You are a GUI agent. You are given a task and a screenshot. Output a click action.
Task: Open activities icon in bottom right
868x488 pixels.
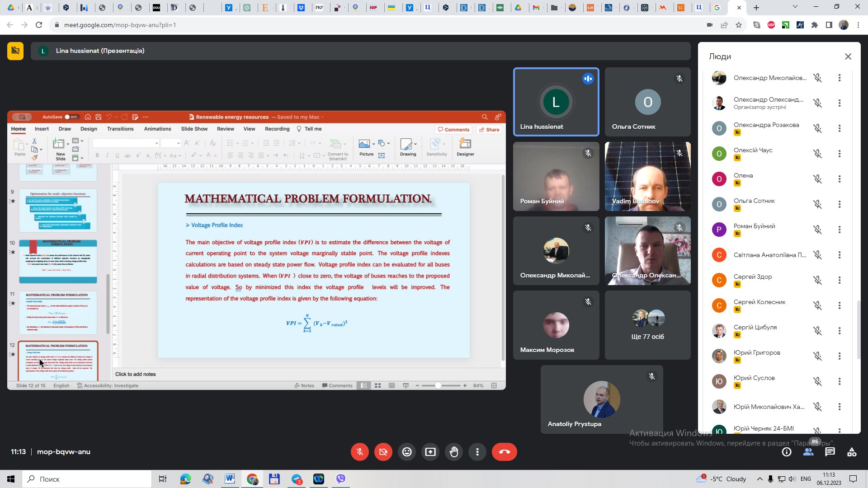[x=852, y=452]
